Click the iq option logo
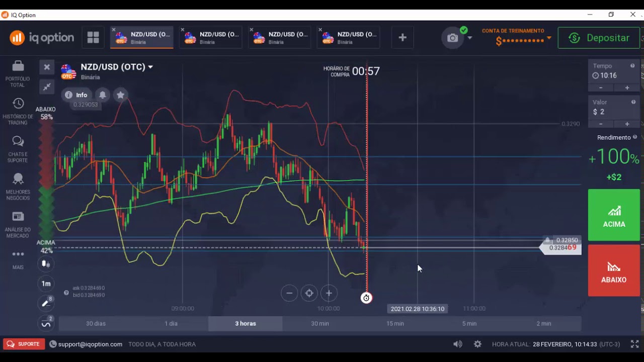 pyautogui.click(x=42, y=38)
